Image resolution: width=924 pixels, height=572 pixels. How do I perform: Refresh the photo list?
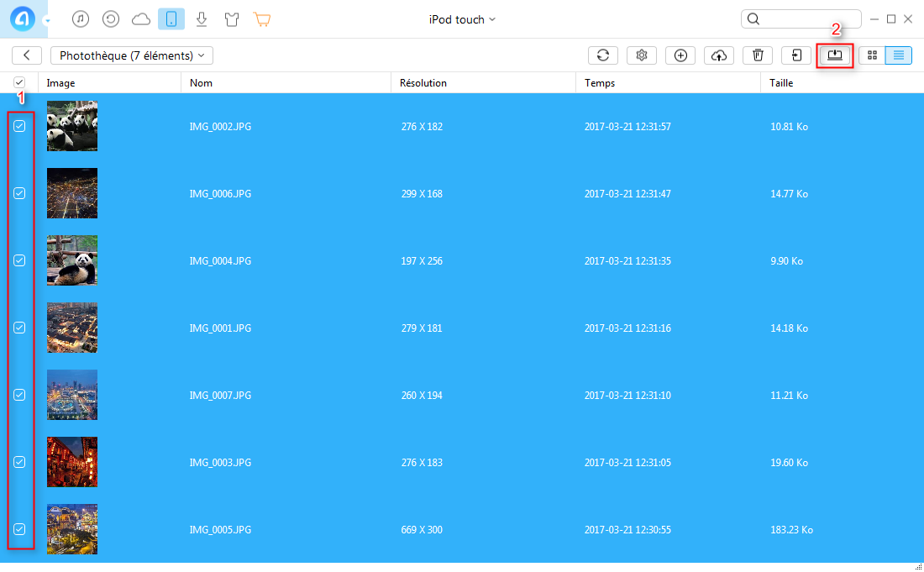point(603,55)
